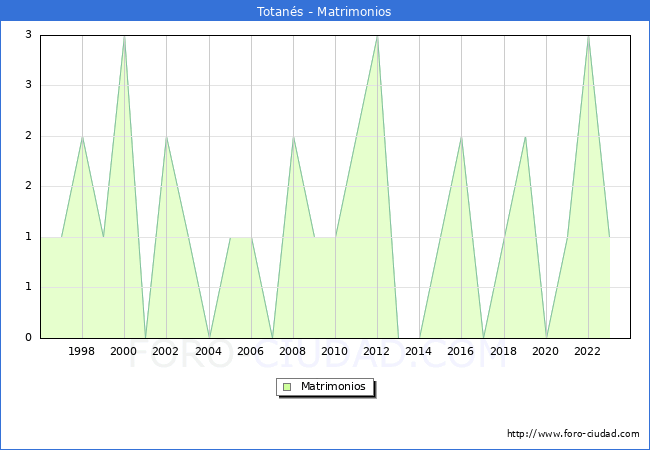650x450 pixels.
Task: Click the chart title 'Totanés - Matrimonios'
Action: coord(324,11)
